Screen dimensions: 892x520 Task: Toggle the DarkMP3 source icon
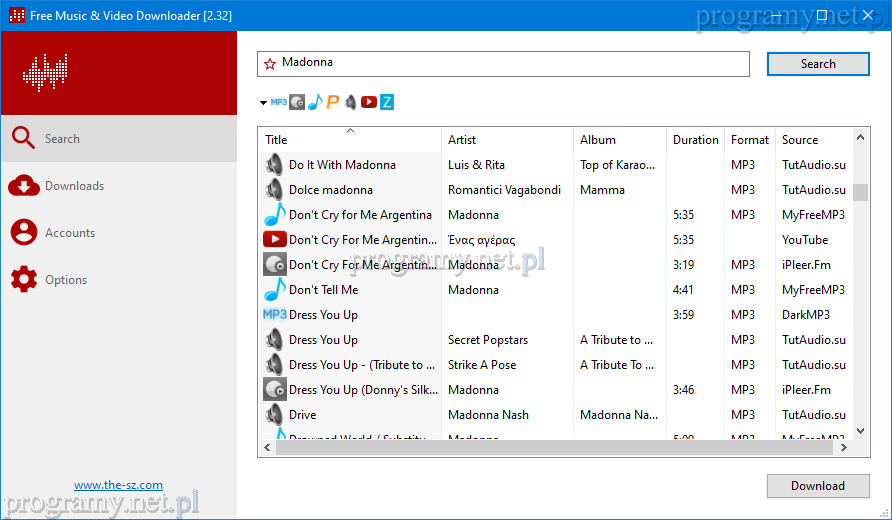(x=279, y=102)
